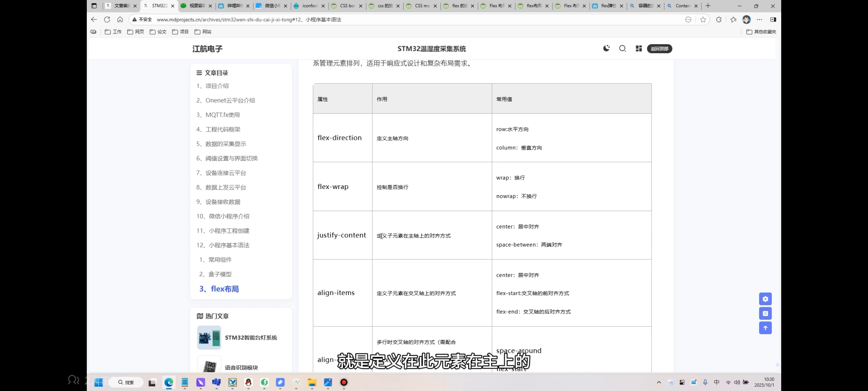Toggle the browser sidebar pane icon
This screenshot has width=868, height=391.
point(773,20)
